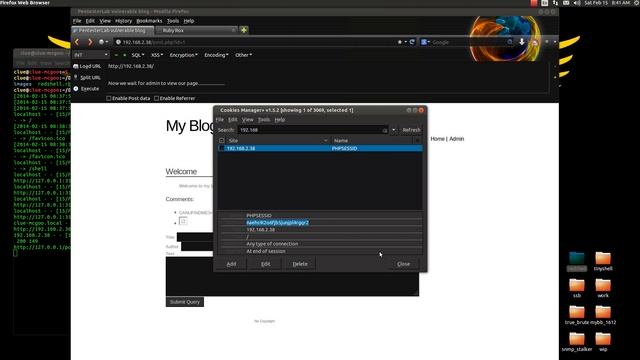Open the Admin link on blog page
640x360 pixels.
[456, 139]
